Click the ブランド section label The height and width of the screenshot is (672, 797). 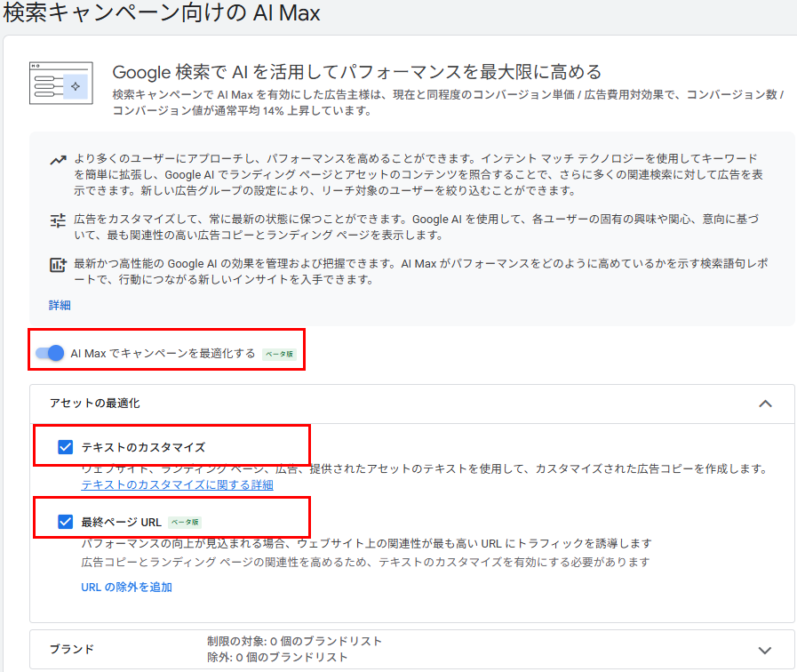point(72,649)
